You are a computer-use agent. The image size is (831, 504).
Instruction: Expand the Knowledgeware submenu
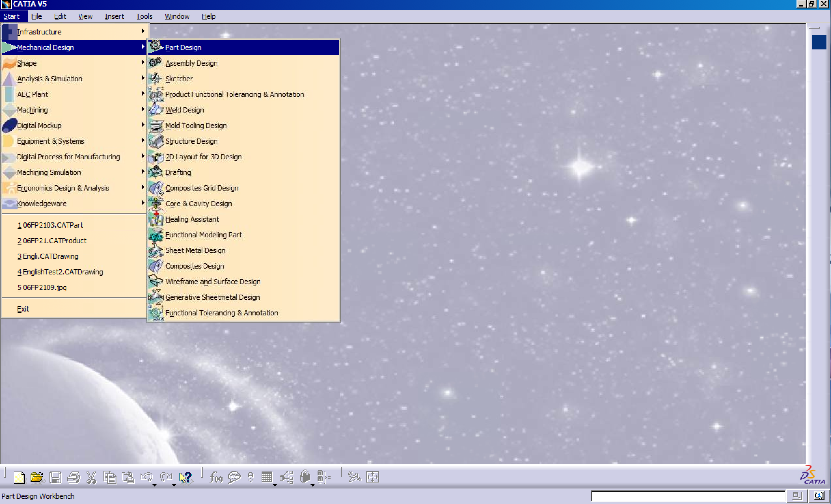click(x=74, y=204)
